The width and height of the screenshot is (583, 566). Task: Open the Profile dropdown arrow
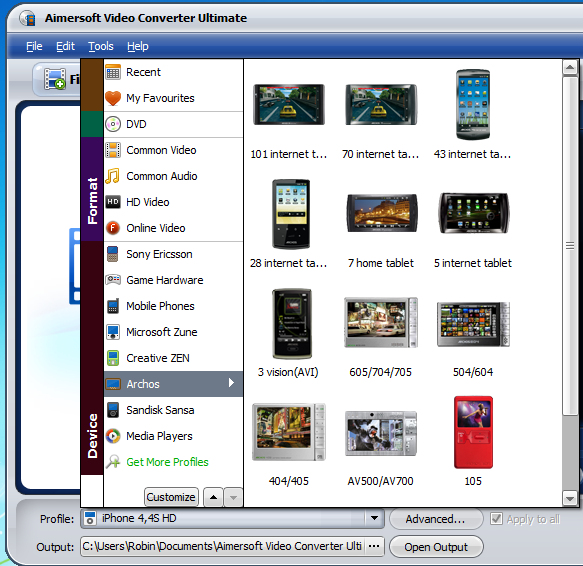pyautogui.click(x=374, y=518)
